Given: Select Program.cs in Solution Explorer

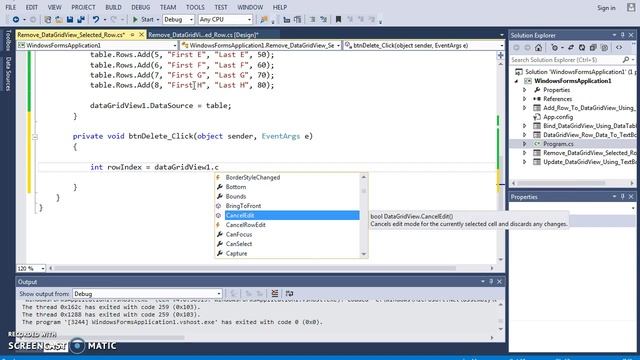Looking at the screenshot, I should (x=558, y=144).
